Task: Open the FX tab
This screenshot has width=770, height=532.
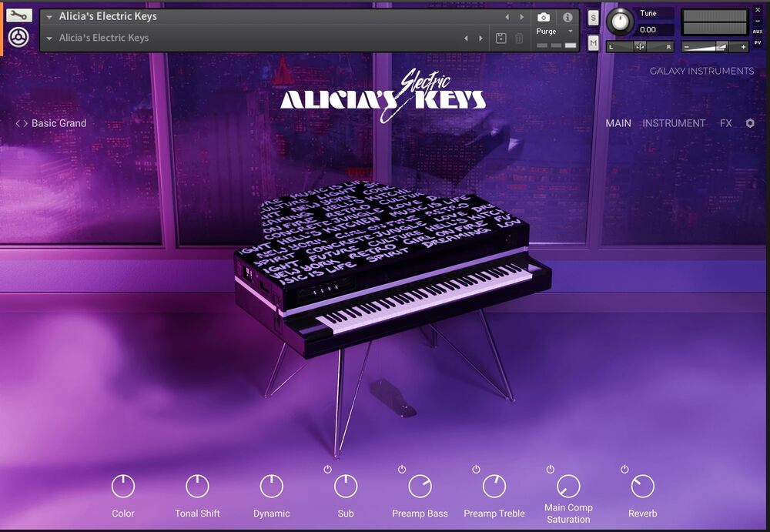Action: pos(725,123)
